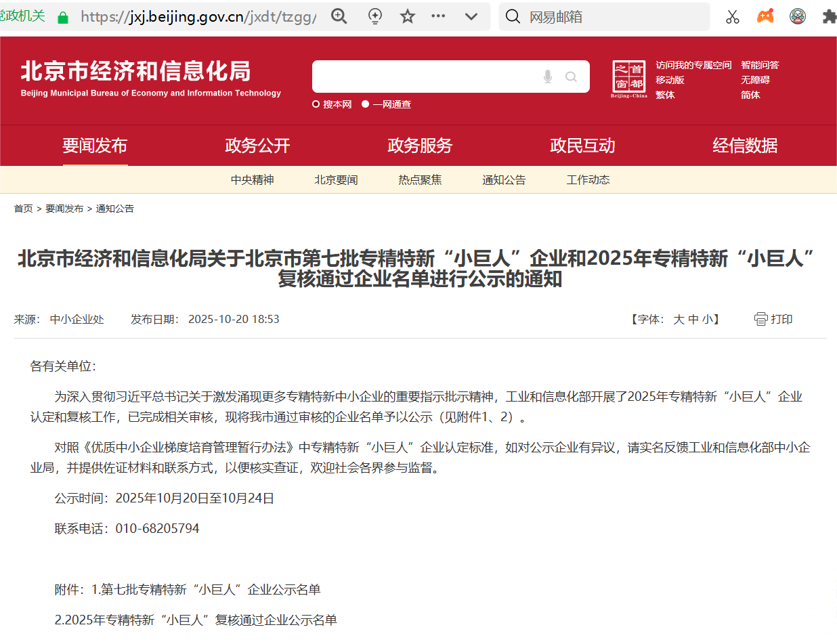
Task: Go to the 经信数据 navigation tab
Action: pyautogui.click(x=745, y=146)
